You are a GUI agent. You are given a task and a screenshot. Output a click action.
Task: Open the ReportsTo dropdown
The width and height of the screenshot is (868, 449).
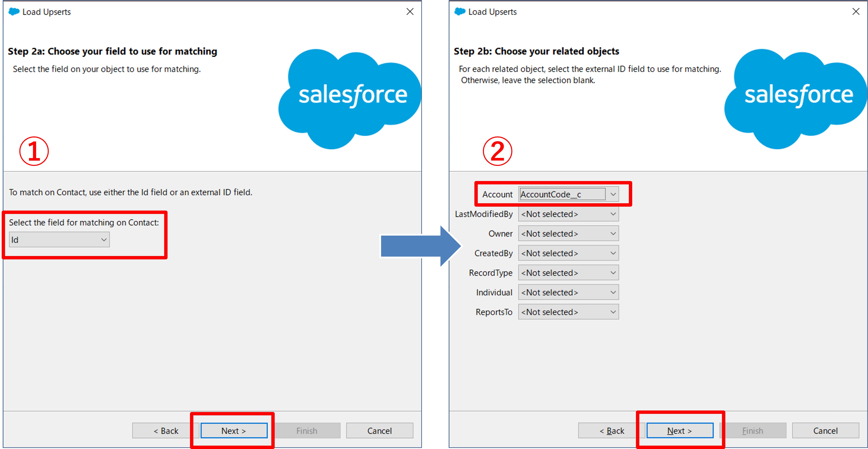[568, 312]
